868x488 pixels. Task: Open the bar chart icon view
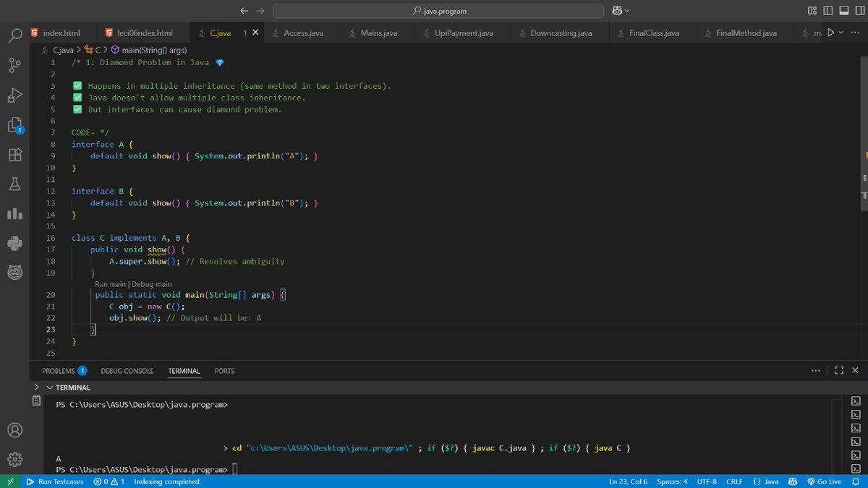(15, 214)
